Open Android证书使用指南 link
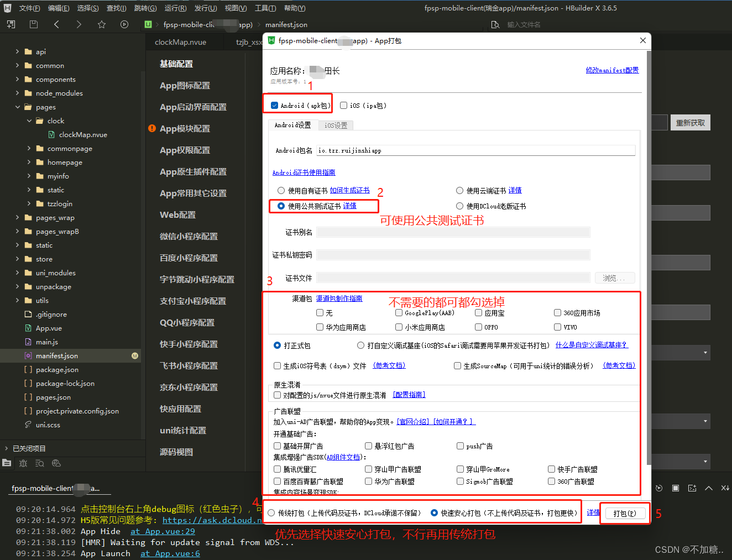This screenshot has height=560, width=732. pos(304,172)
